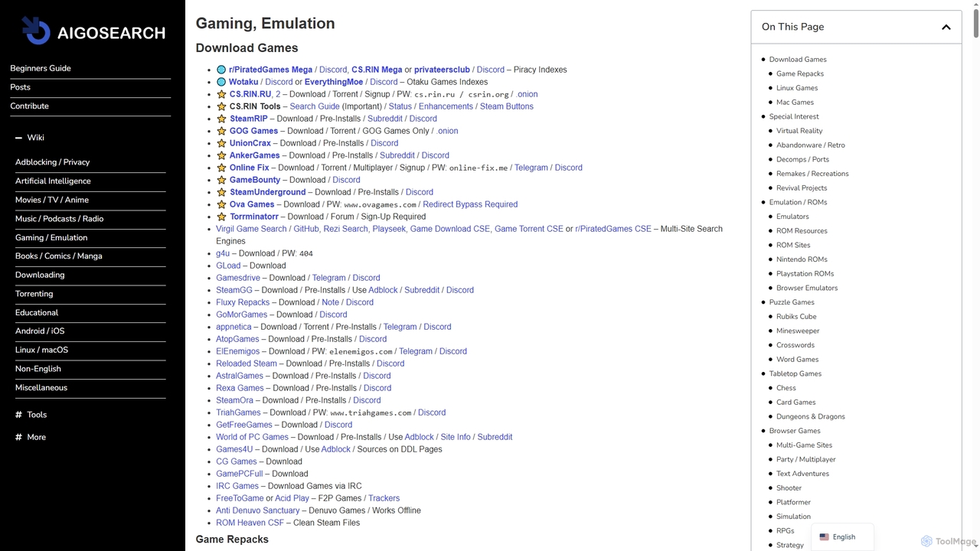Jump to Minesweeper in page outline
980x551 pixels.
[x=798, y=331]
